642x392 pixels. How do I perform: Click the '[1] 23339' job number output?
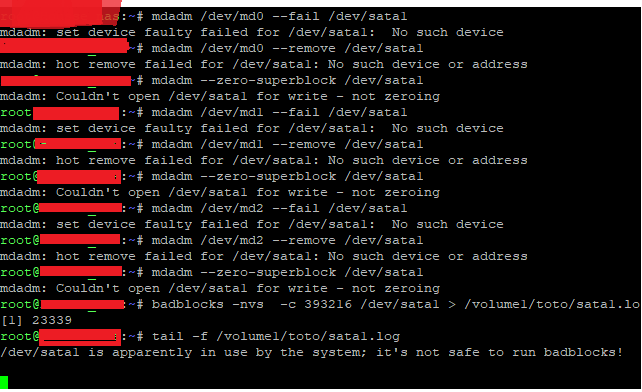coord(36,320)
